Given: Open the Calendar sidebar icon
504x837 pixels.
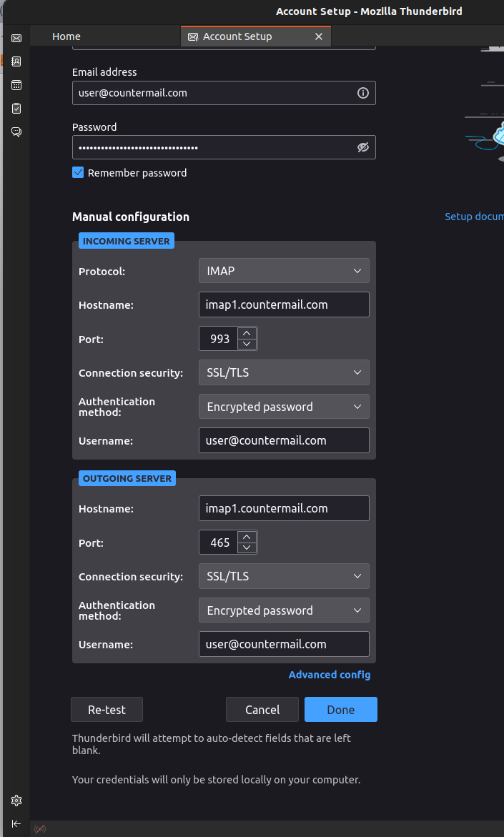Looking at the screenshot, I should tap(16, 85).
